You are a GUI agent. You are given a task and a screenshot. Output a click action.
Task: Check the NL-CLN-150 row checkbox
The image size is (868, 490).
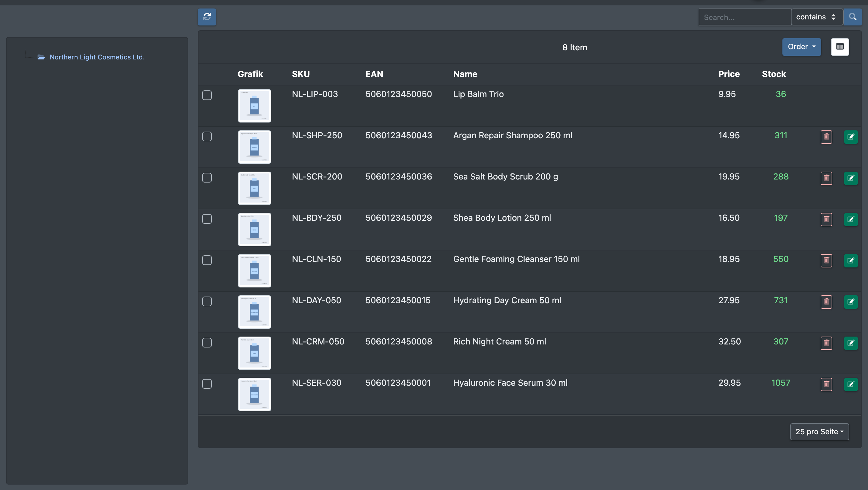(207, 260)
